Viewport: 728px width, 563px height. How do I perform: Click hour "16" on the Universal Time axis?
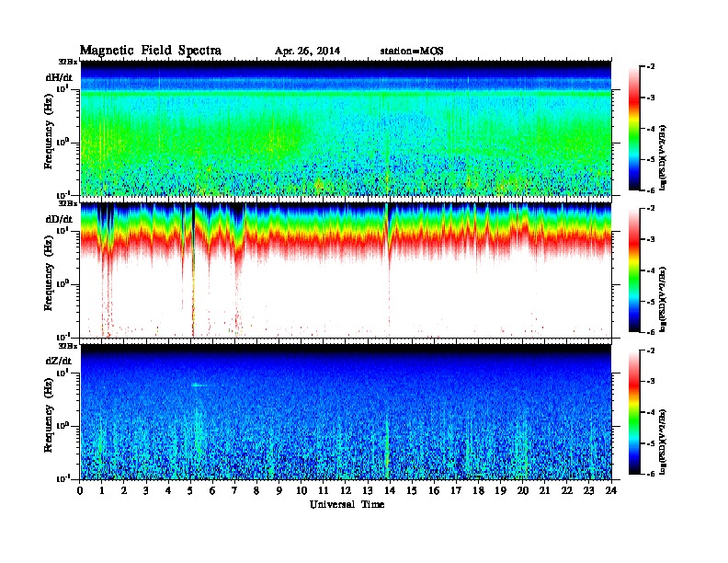tap(434, 490)
